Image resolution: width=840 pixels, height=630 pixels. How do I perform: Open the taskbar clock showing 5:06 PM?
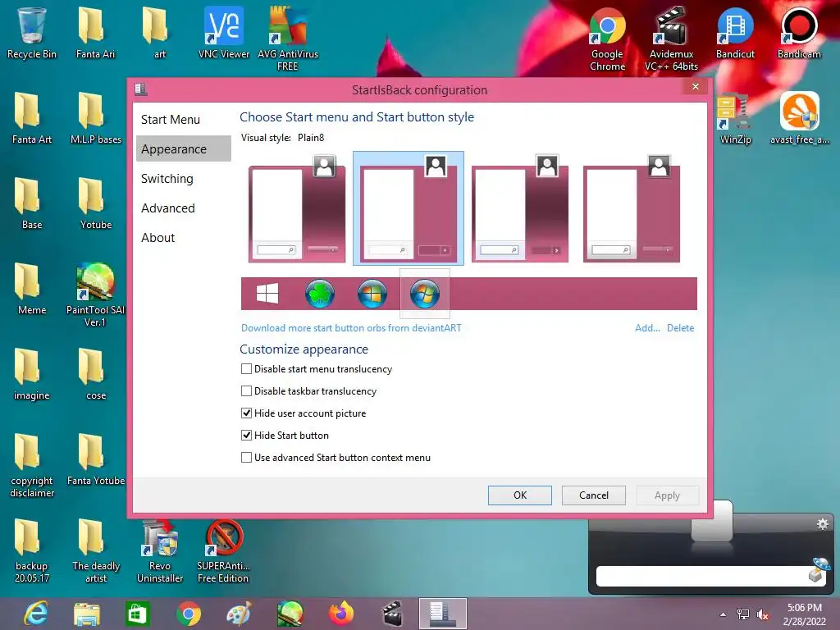click(x=804, y=614)
